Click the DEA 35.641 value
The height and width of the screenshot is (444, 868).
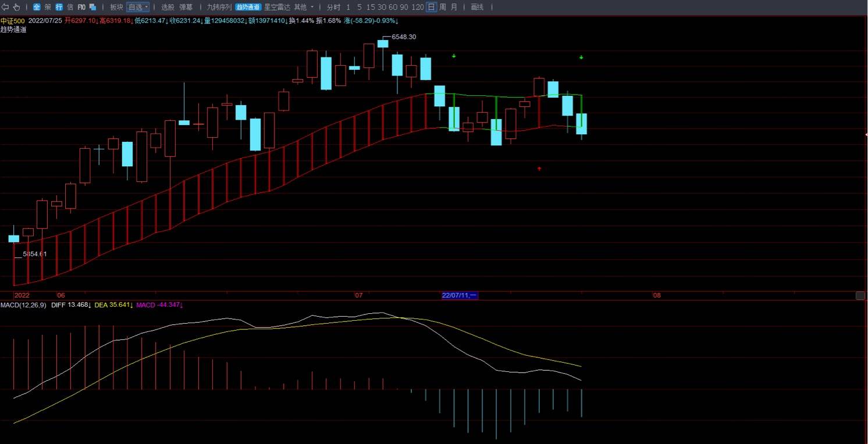[113, 305]
